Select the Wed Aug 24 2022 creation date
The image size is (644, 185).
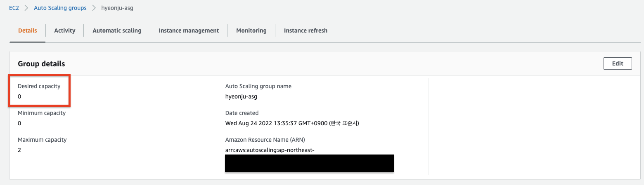[x=292, y=123]
